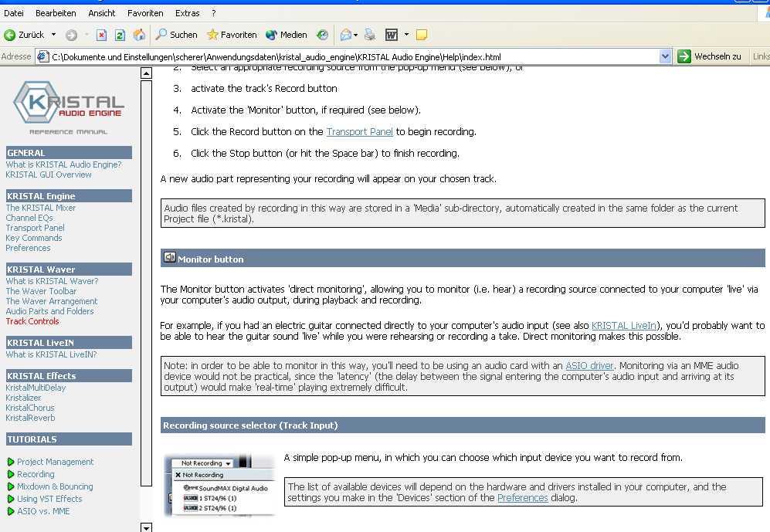Follow 'Preferences' link in devices note
The image size is (770, 532).
[x=523, y=498]
